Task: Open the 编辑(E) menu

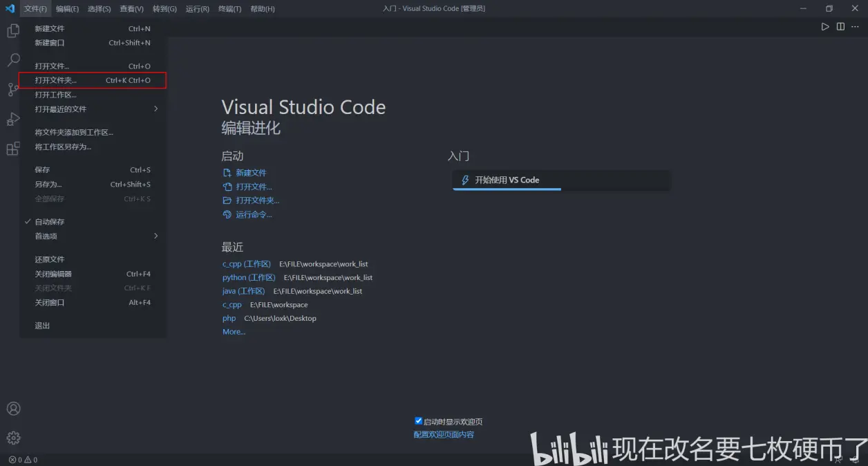Action: pos(67,9)
